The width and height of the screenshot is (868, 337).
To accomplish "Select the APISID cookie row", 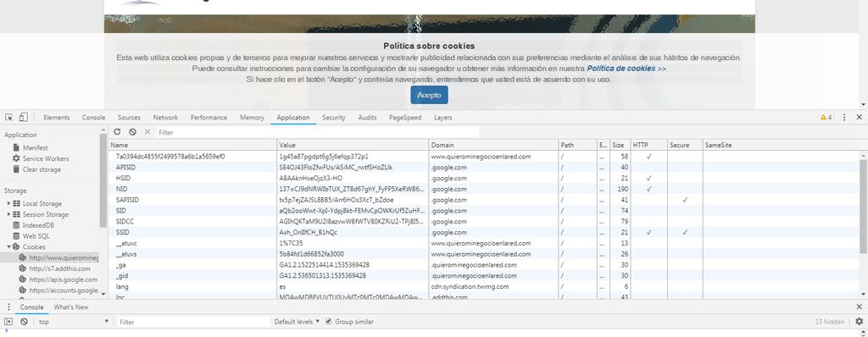I will 485,167.
